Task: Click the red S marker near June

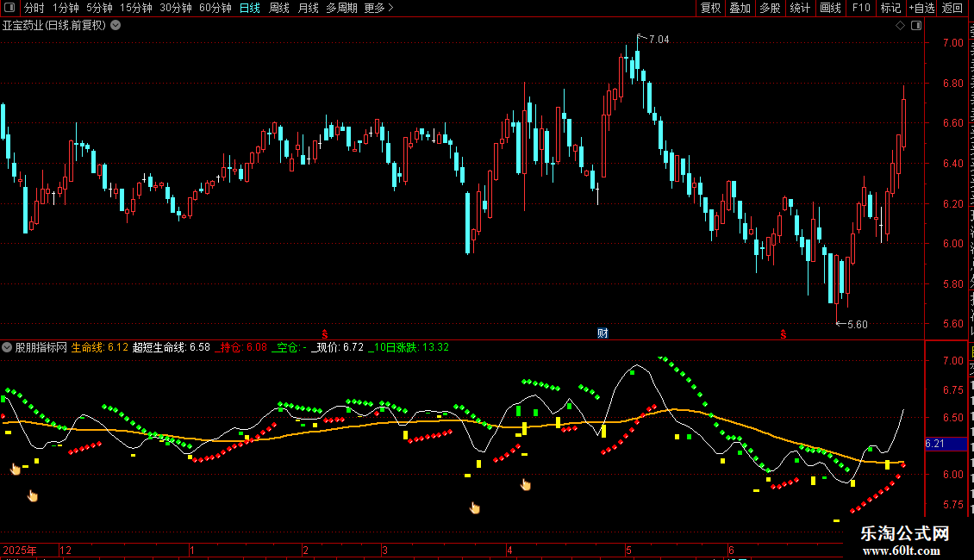Action: click(x=784, y=334)
